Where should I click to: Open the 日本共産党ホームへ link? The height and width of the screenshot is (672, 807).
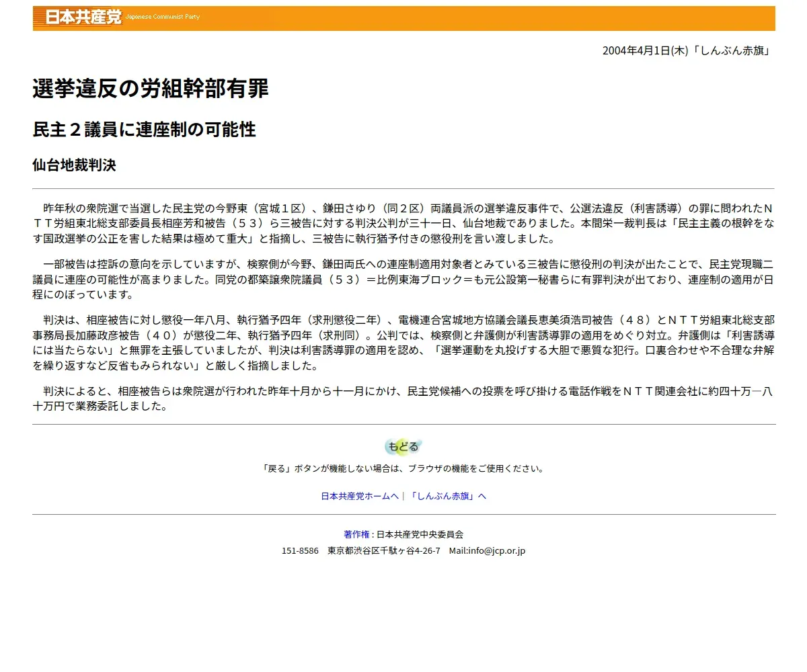[360, 496]
